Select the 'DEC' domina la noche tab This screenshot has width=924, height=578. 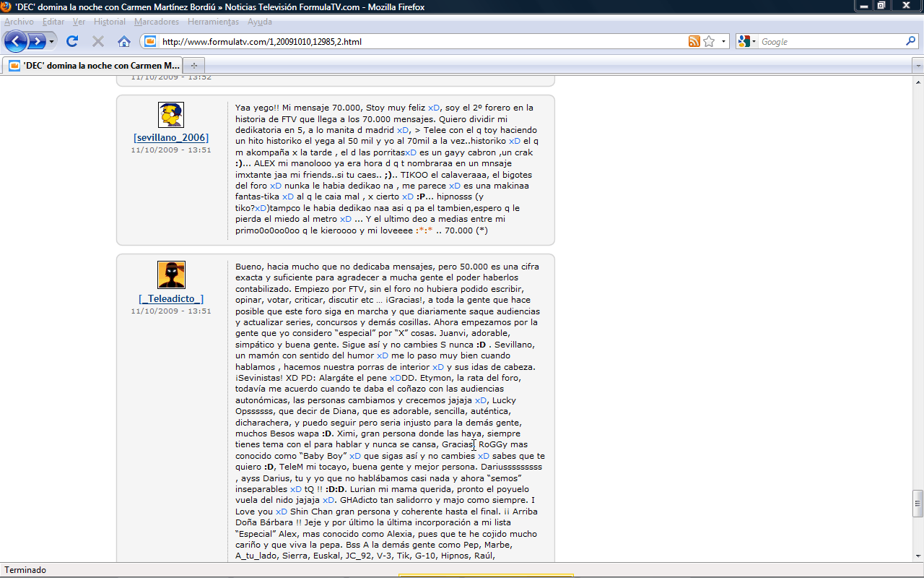(x=94, y=65)
